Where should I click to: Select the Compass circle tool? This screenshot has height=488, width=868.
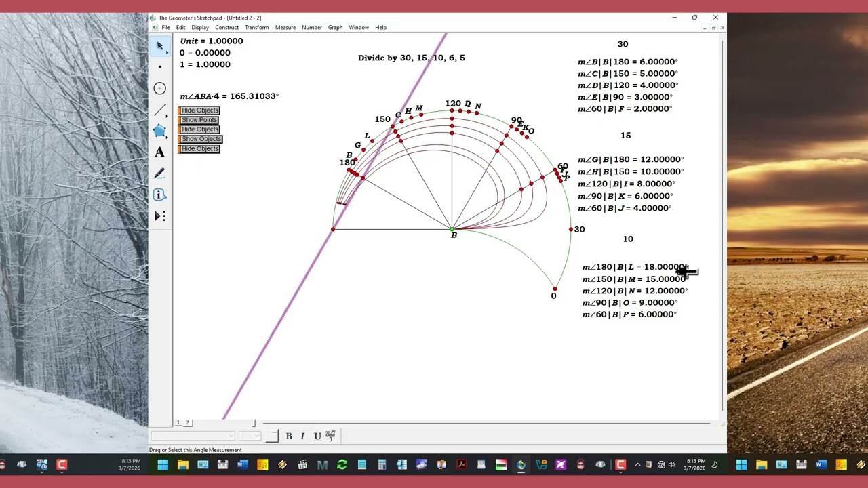(x=160, y=88)
